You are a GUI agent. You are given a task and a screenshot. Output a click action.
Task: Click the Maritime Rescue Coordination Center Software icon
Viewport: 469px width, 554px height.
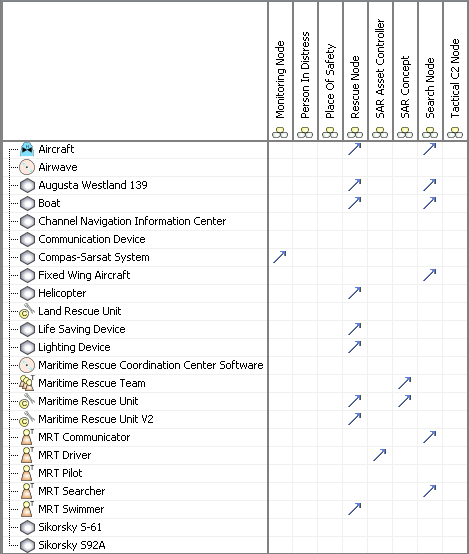[27, 365]
